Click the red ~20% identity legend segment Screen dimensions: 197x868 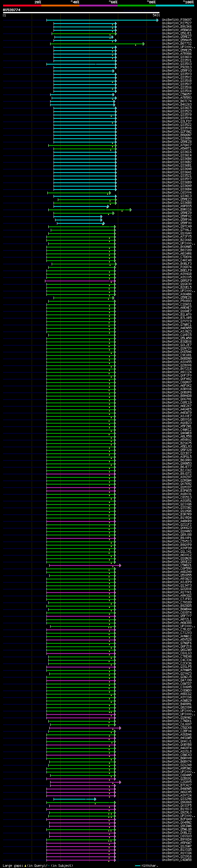22,6
